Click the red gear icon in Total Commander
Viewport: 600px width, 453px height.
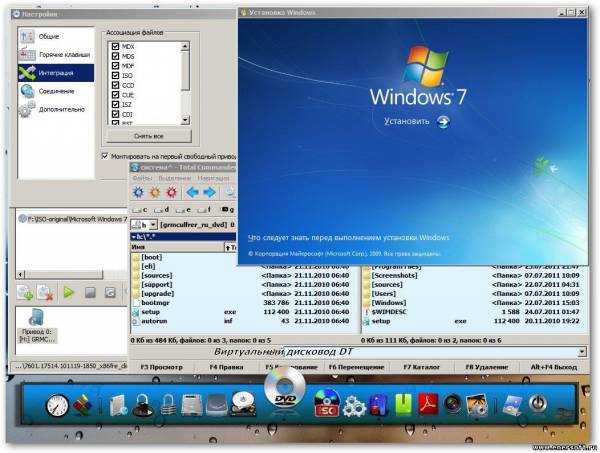pos(171,192)
